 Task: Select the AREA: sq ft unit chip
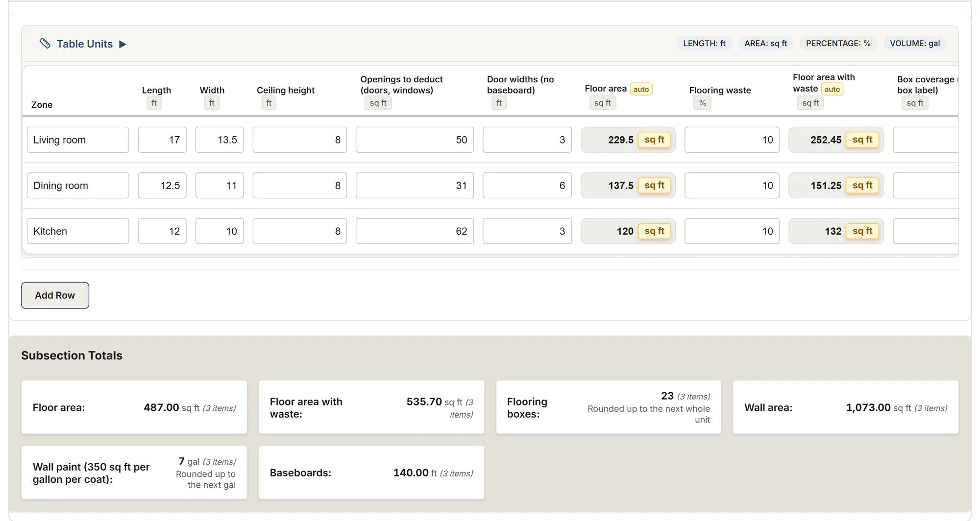[765, 44]
